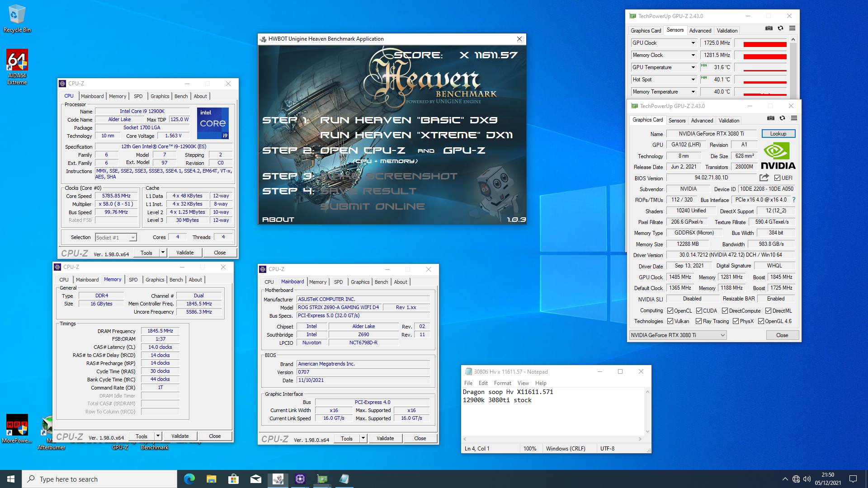Screen dimensions: 868x488
Task: Toggle the Vulkan checkbox
Action: (670, 321)
